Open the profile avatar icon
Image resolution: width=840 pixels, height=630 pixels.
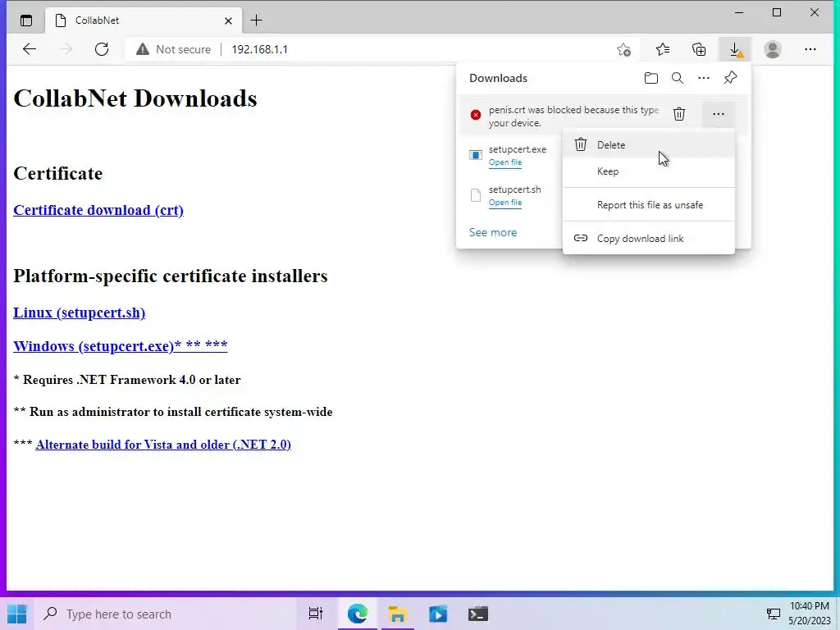pyautogui.click(x=773, y=49)
